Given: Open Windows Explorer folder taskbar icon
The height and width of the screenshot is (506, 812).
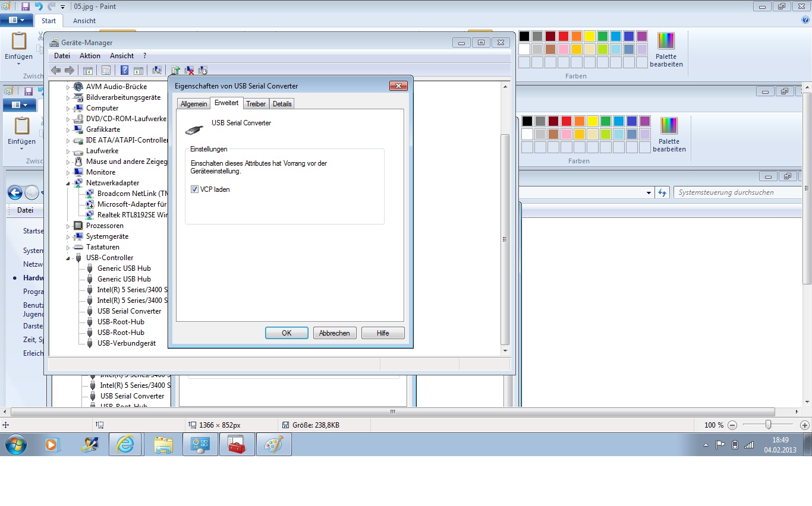Looking at the screenshot, I should [x=162, y=444].
